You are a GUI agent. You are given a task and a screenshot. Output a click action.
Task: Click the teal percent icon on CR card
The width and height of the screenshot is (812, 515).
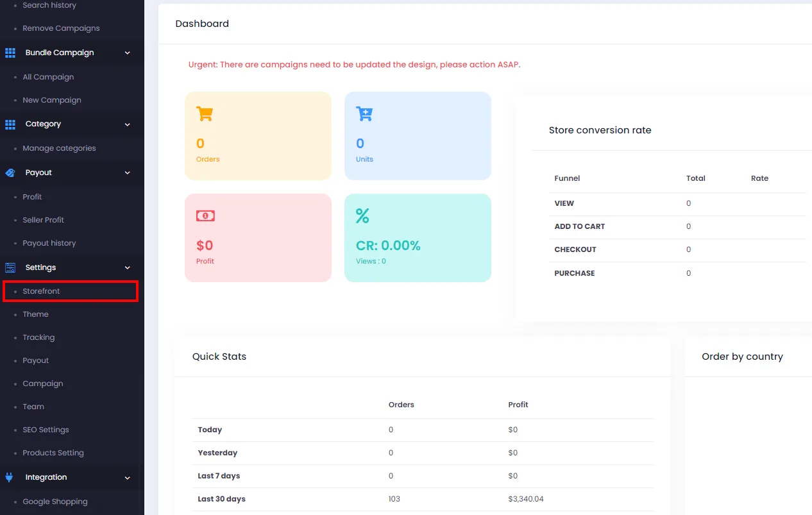coord(362,216)
